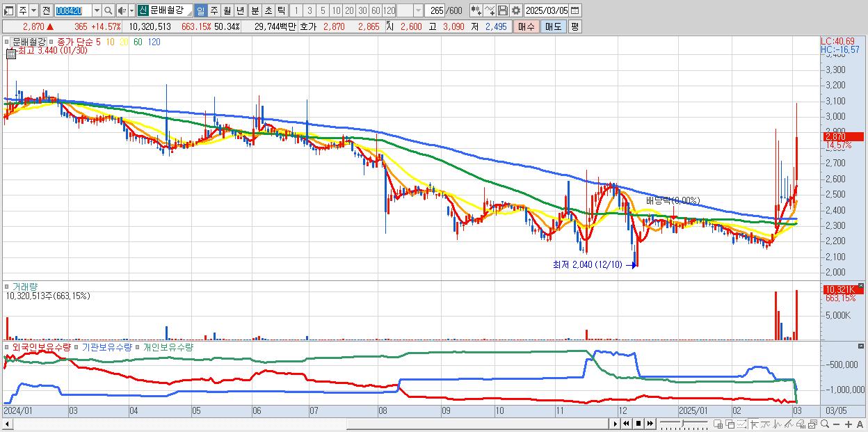Click the 개인보유수량 legend label
Viewport: 868px width, 432px height.
[x=168, y=346]
